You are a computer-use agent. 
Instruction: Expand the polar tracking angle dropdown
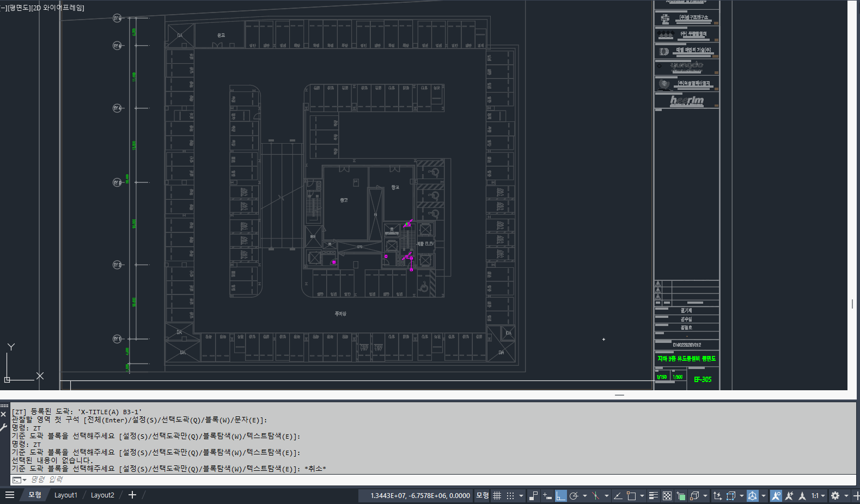point(584,496)
